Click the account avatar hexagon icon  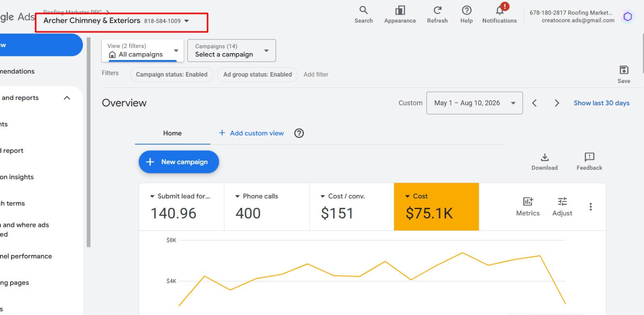tap(627, 17)
